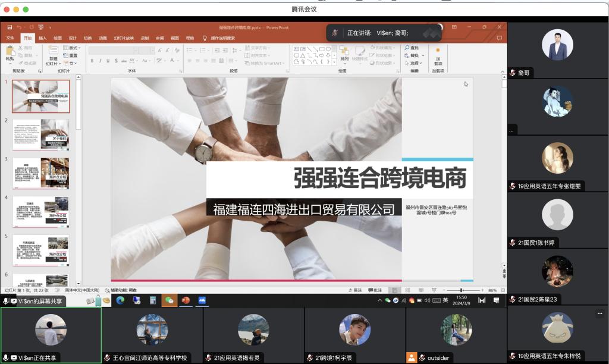Click the zoom slider in status bar
The image size is (609, 364).
pyautogui.click(x=462, y=290)
